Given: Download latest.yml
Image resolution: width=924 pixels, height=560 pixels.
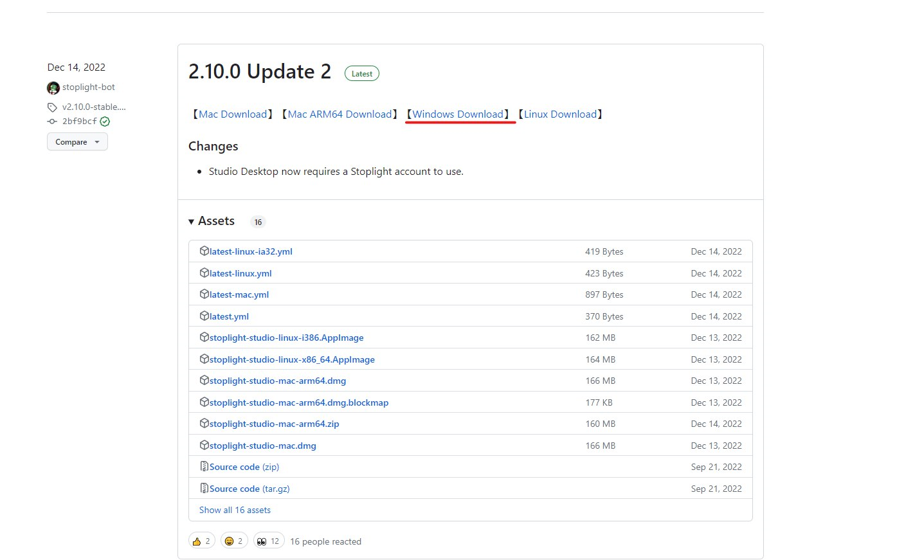Looking at the screenshot, I should coord(229,316).
